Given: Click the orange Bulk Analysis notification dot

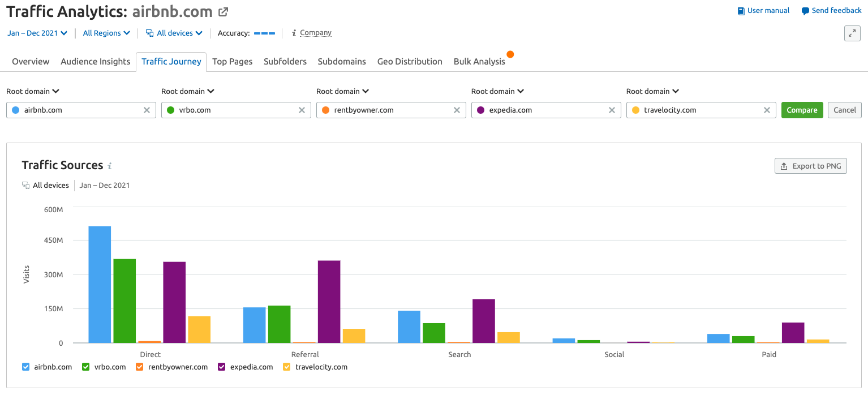Looking at the screenshot, I should [510, 54].
